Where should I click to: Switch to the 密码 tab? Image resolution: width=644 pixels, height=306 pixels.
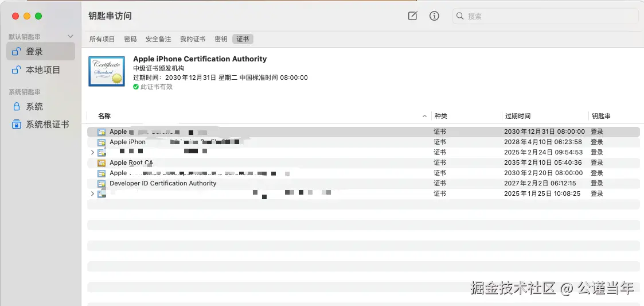pos(130,39)
